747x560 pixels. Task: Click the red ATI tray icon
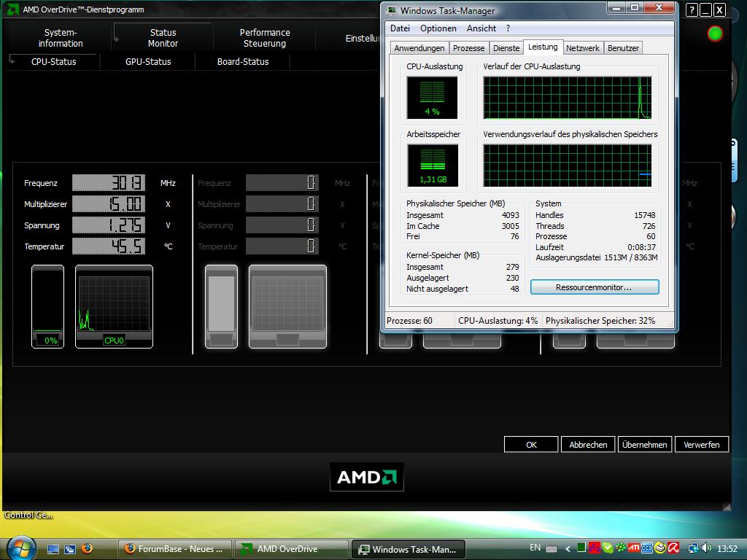[634, 548]
